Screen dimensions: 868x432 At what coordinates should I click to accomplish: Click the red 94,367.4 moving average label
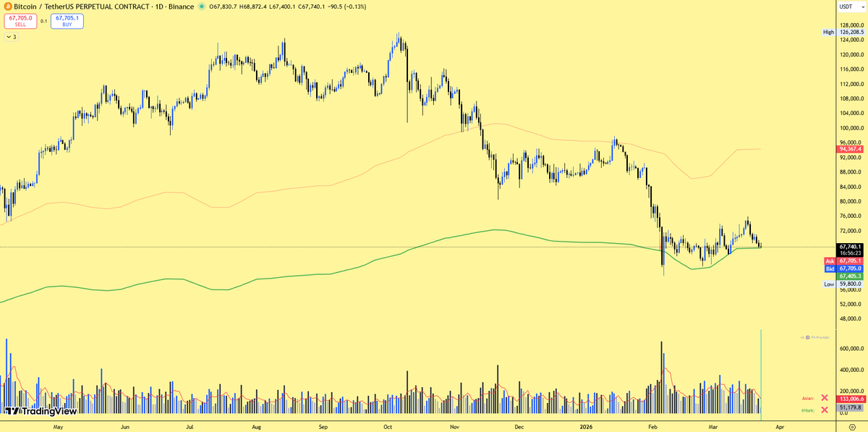[x=851, y=149]
